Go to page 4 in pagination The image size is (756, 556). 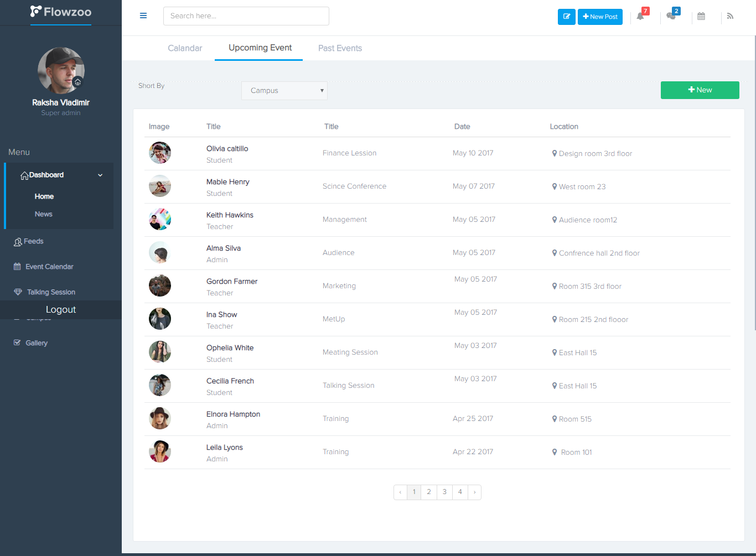coord(460,492)
